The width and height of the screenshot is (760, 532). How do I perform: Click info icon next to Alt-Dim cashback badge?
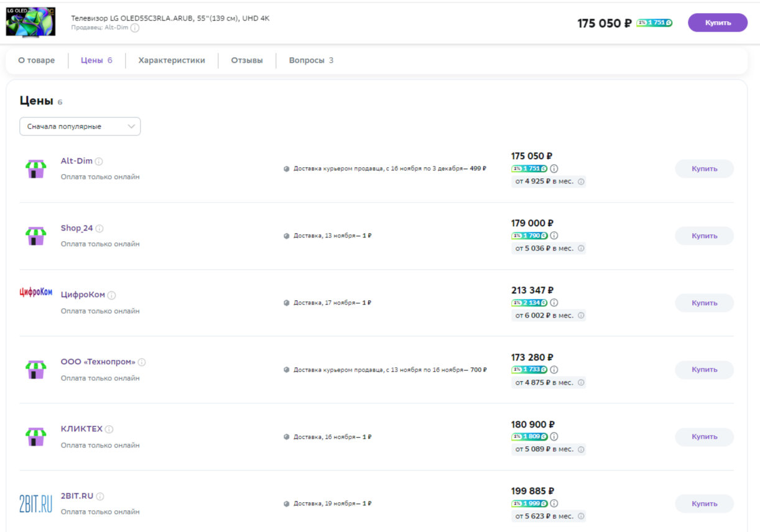[x=554, y=168]
